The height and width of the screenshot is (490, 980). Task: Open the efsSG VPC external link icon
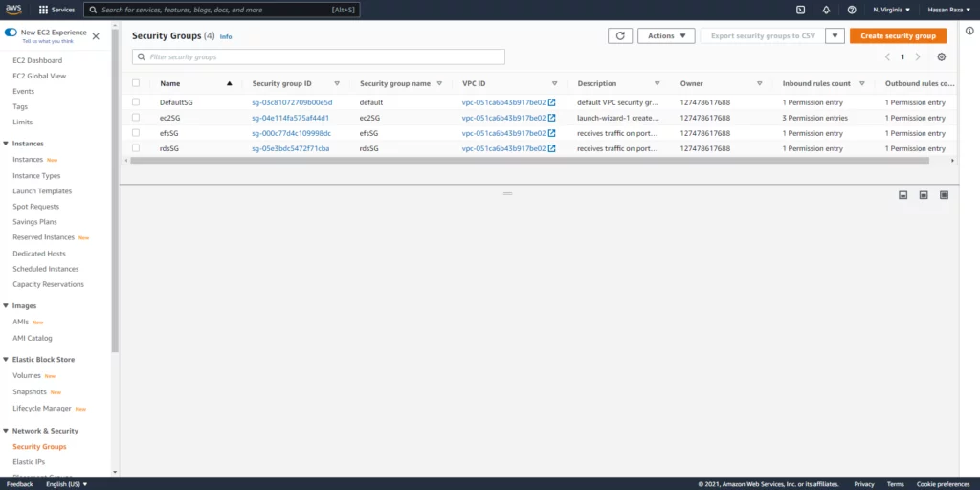pyautogui.click(x=552, y=133)
